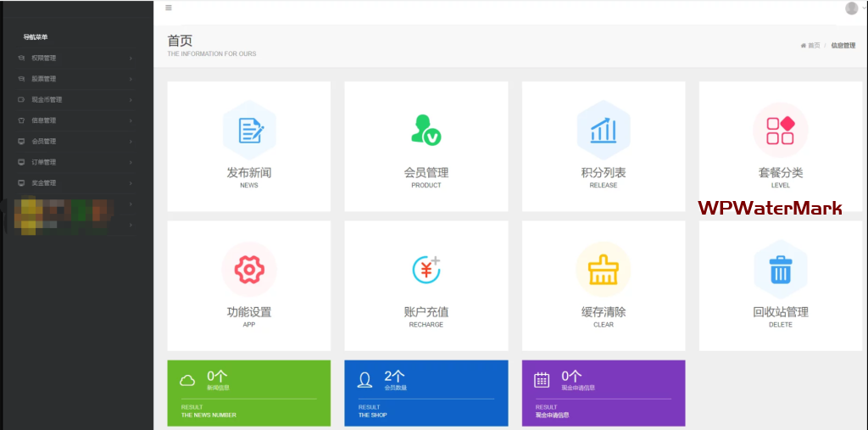
Task: Open 账户充值 via its yen recharge icon
Action: pyautogui.click(x=426, y=270)
